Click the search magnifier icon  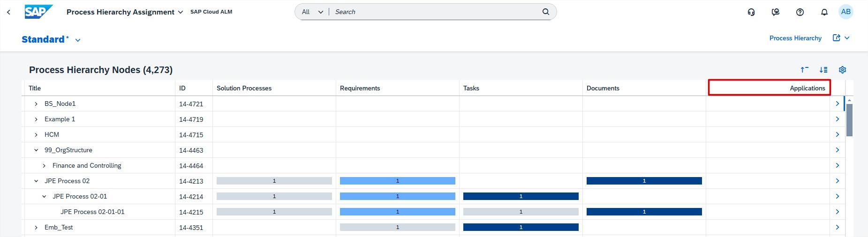[545, 12]
